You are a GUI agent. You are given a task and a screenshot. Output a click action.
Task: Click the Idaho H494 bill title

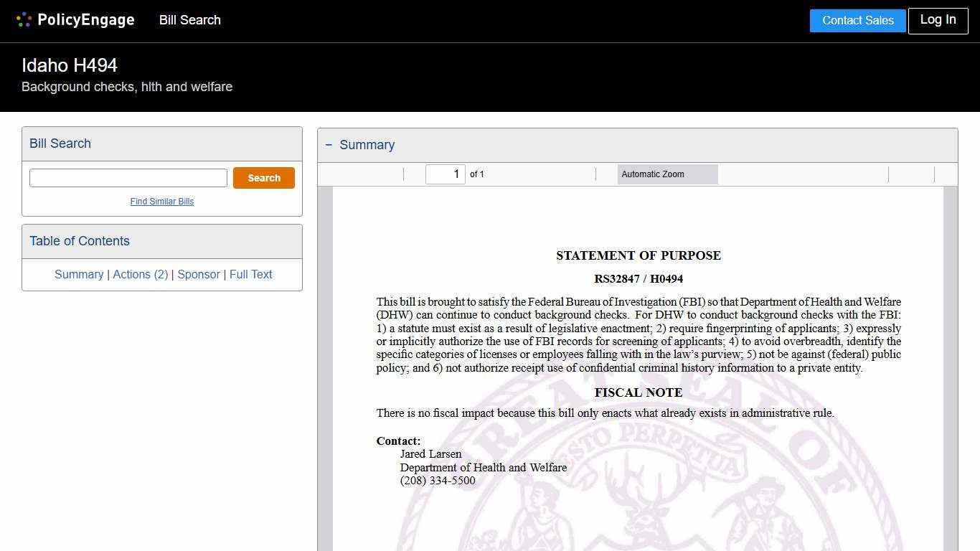(x=70, y=65)
